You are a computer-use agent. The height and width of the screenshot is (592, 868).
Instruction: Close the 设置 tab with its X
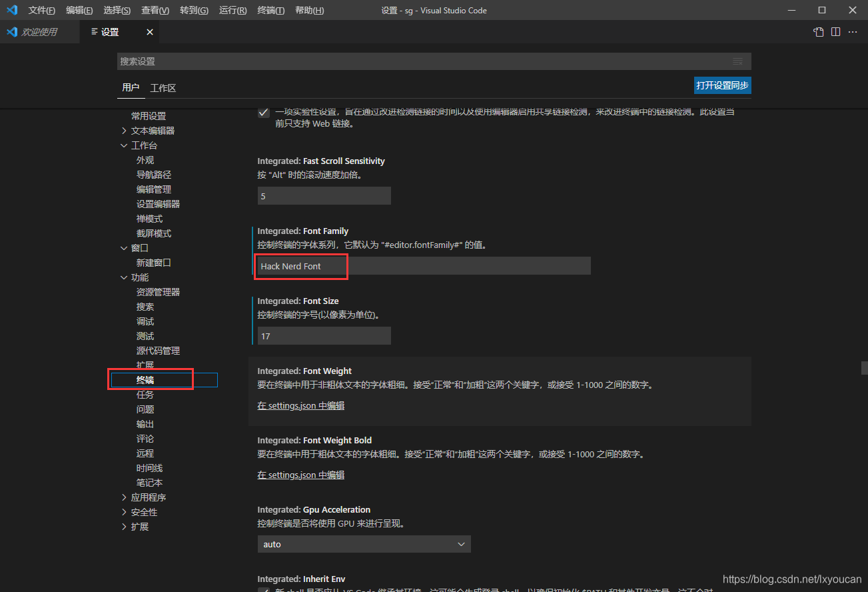[150, 32]
